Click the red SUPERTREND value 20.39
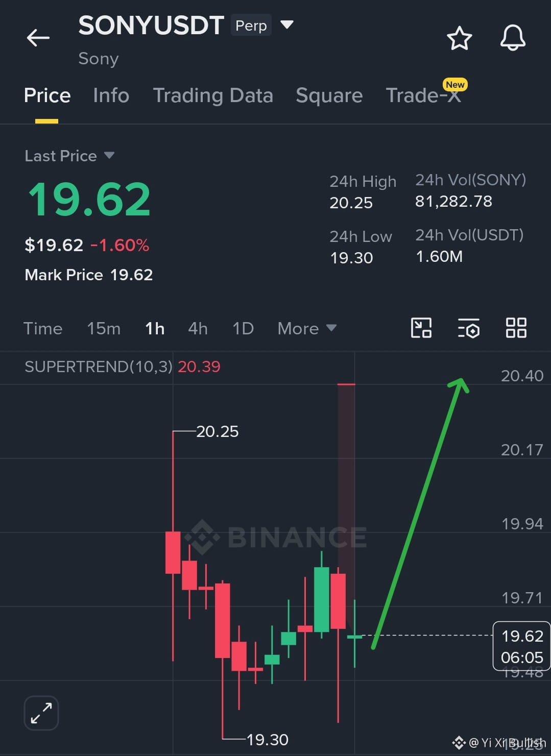The width and height of the screenshot is (551, 756). pyautogui.click(x=199, y=367)
